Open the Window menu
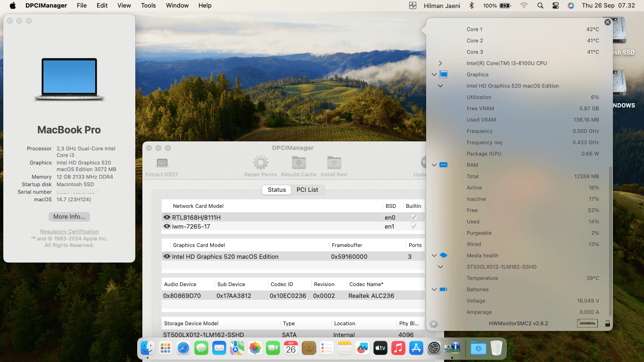 point(177,6)
